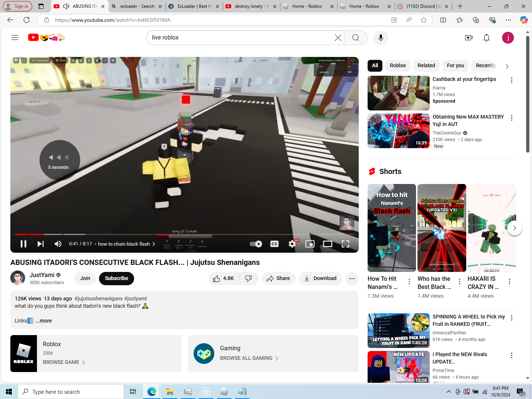Refresh the current page

tap(27, 20)
